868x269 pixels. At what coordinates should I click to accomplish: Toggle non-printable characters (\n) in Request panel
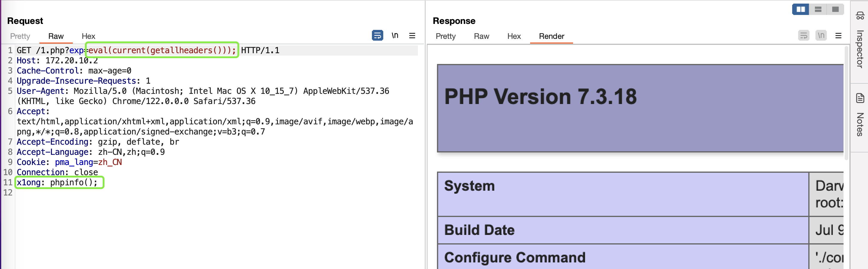tap(395, 36)
